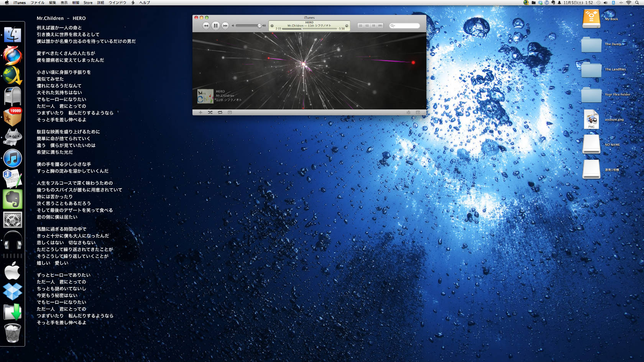Open the globe with arrow Dock app

coord(12,75)
